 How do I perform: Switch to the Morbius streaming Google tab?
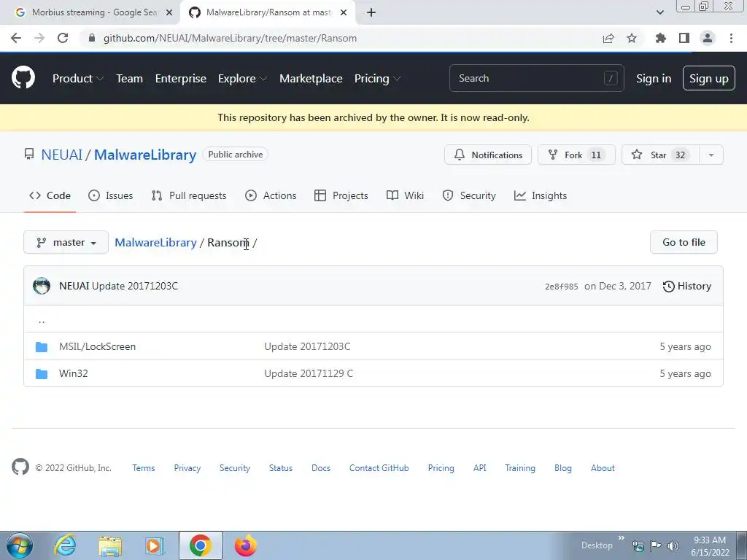[90, 12]
